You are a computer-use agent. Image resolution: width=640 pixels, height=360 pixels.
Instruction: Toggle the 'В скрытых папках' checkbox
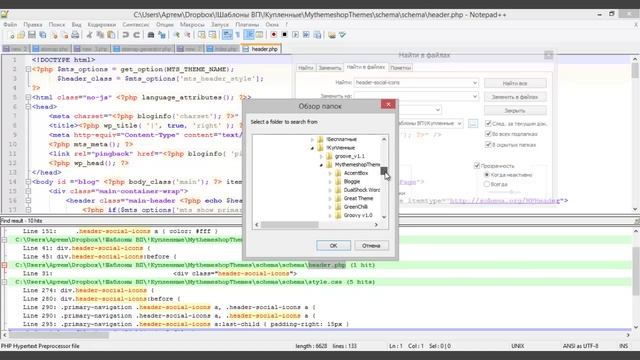[x=488, y=144]
